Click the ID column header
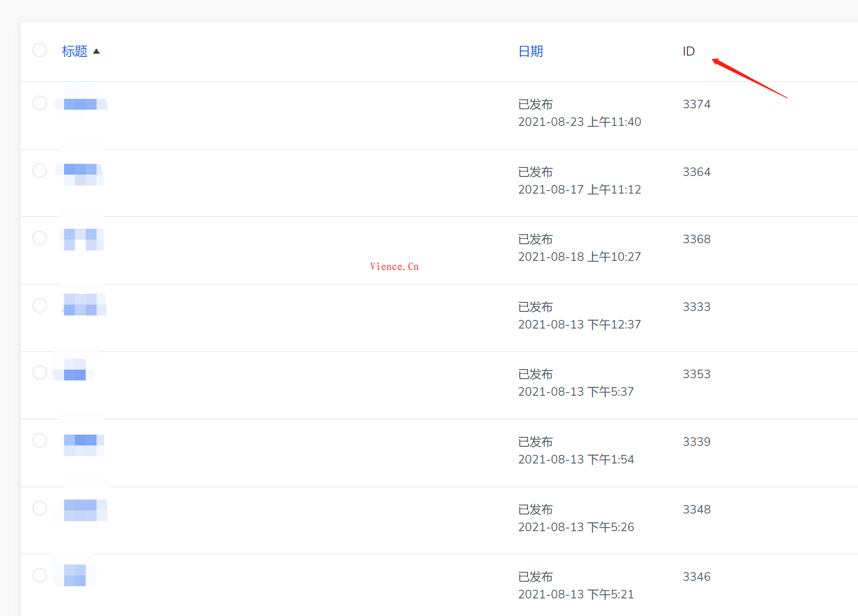The image size is (858, 616). [x=689, y=51]
